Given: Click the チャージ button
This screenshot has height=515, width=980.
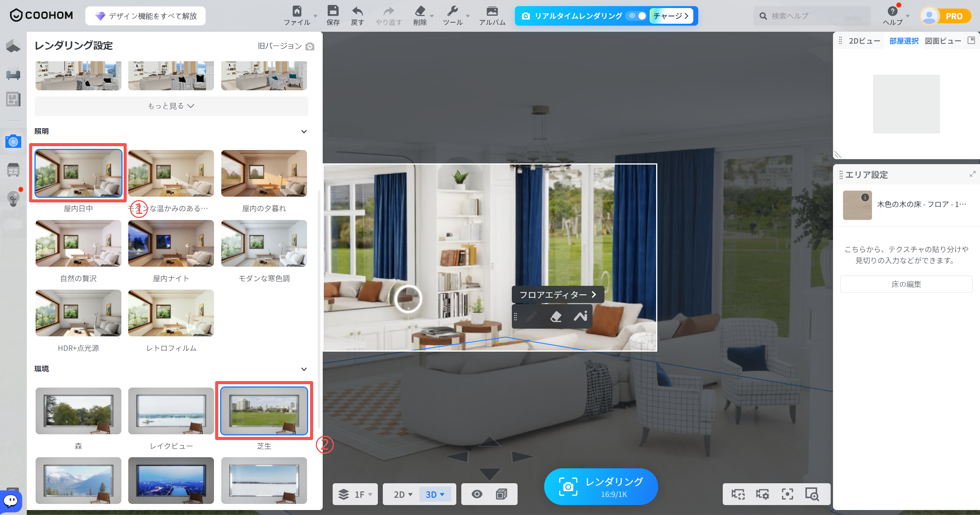Looking at the screenshot, I should (671, 16).
